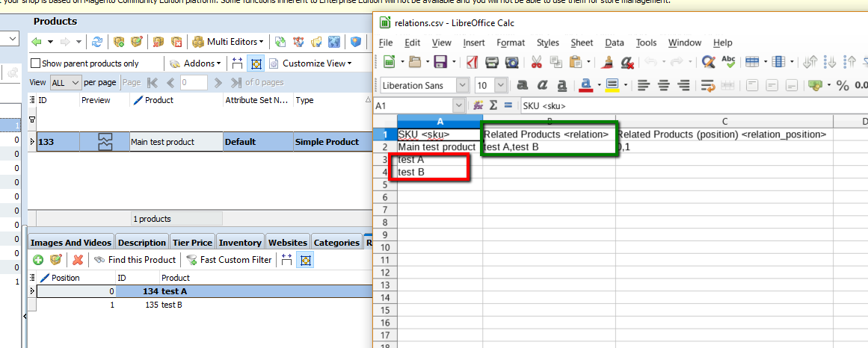This screenshot has width=868, height=348.
Task: Click the Clear Direct Formatting icon
Action: point(627,62)
